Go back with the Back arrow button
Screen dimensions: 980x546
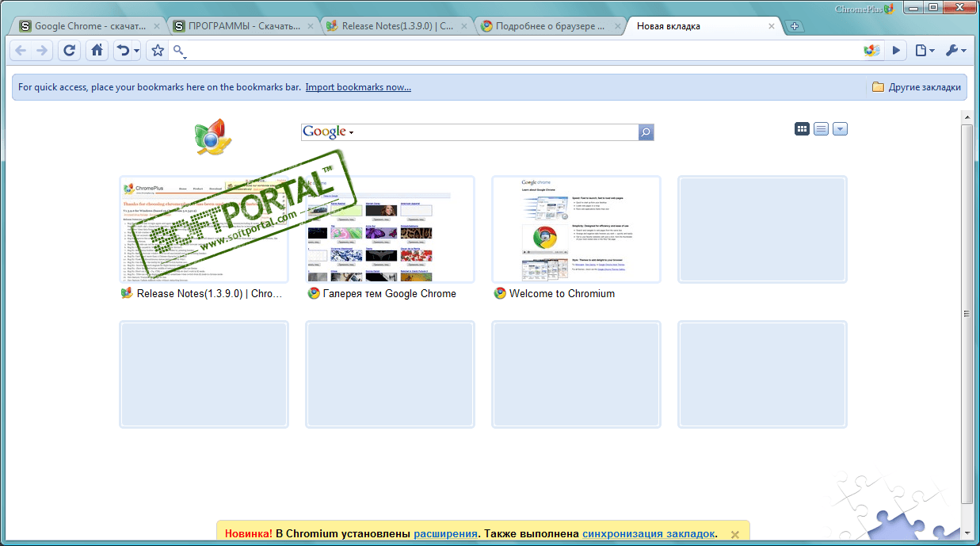click(21, 51)
